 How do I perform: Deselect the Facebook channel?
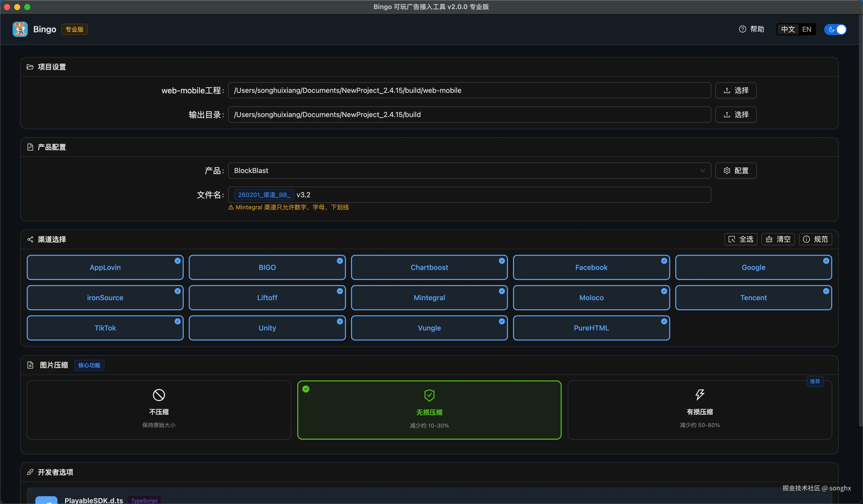point(591,267)
